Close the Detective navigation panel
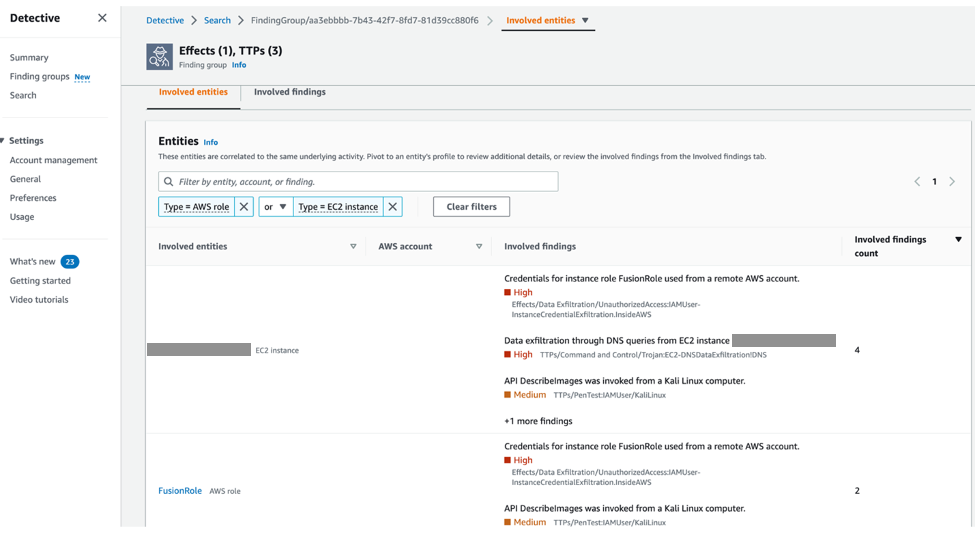 coord(102,18)
